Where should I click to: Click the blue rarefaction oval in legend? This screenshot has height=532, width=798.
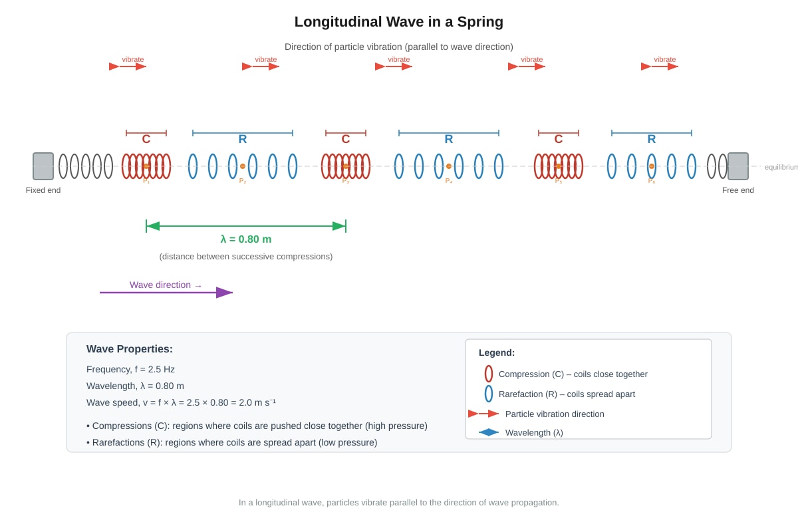point(489,394)
